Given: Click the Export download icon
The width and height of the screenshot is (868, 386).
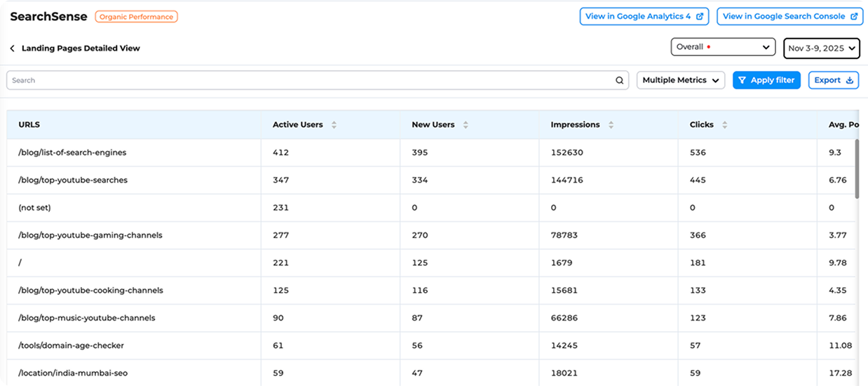Looking at the screenshot, I should tap(850, 81).
